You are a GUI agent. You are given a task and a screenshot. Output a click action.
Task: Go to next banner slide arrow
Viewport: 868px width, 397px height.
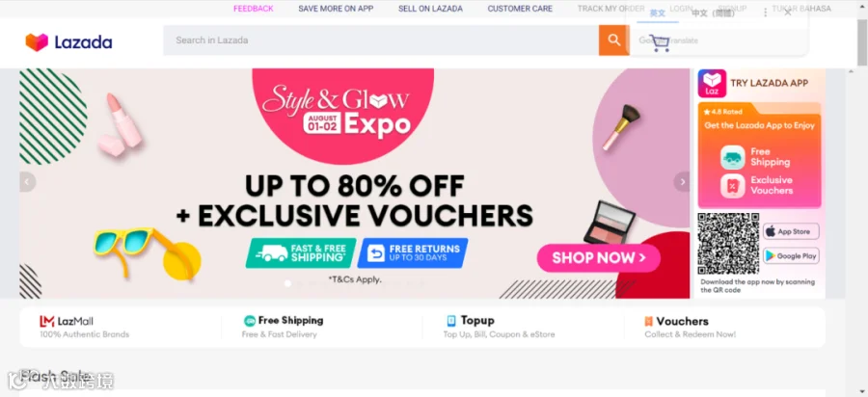click(x=682, y=182)
